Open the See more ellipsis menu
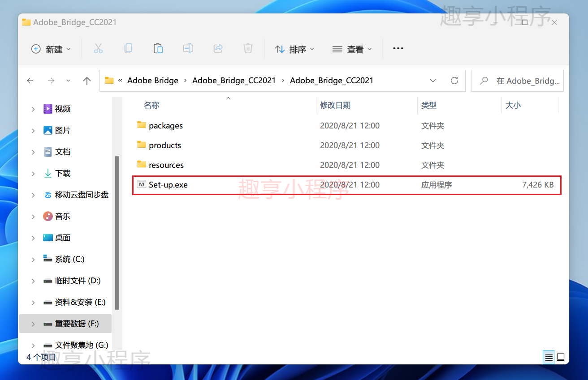The width and height of the screenshot is (588, 380). point(398,48)
